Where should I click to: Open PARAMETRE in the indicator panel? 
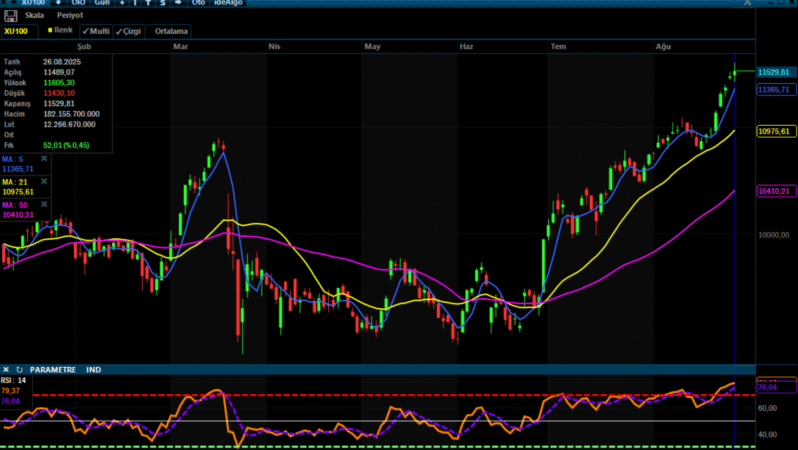click(x=53, y=370)
